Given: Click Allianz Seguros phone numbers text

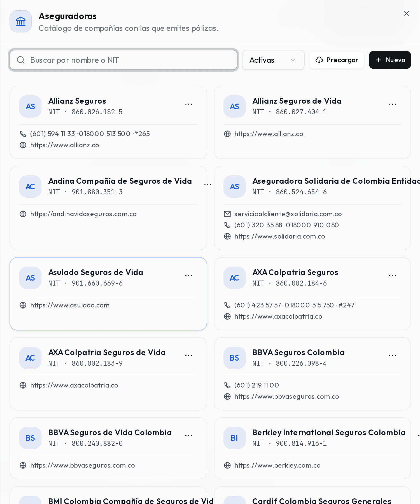Looking at the screenshot, I should (90, 134).
